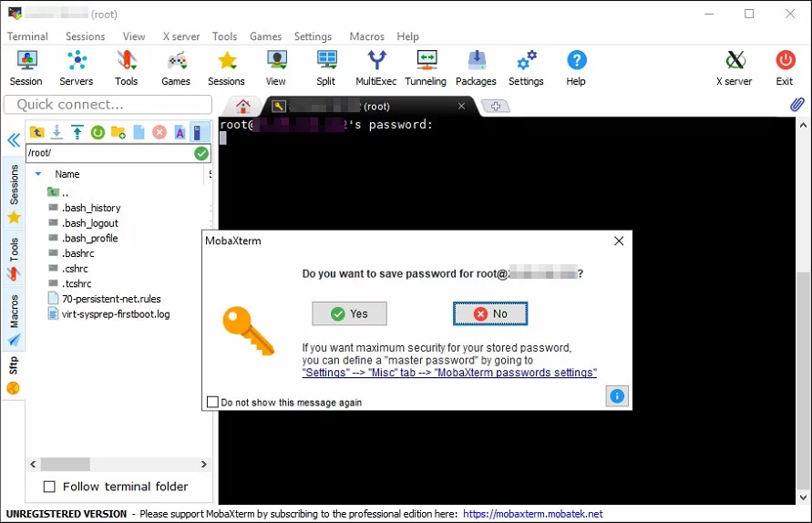Click the View toolbar icon
The width and height of the screenshot is (812, 523).
coord(276,67)
